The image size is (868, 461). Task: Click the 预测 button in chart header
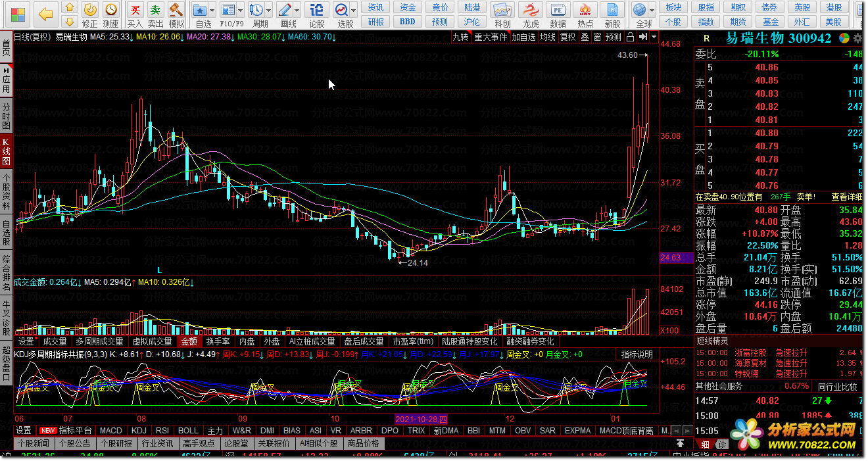tap(614, 37)
